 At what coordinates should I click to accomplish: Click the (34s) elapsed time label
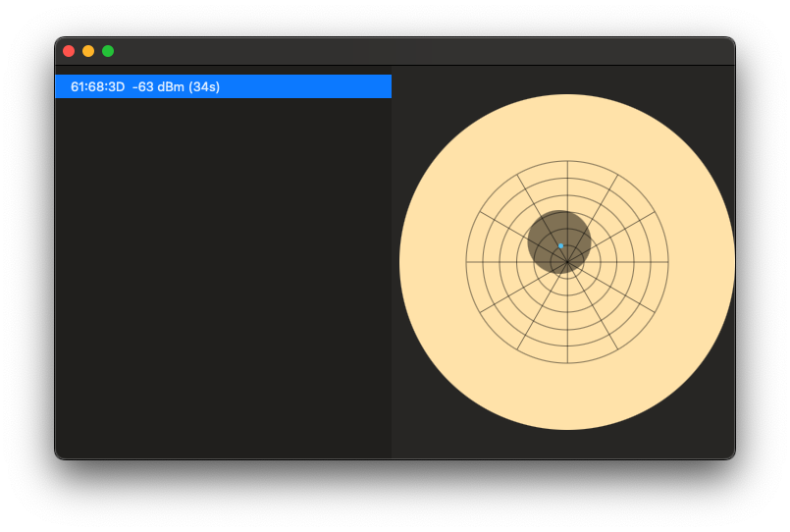click(x=204, y=87)
